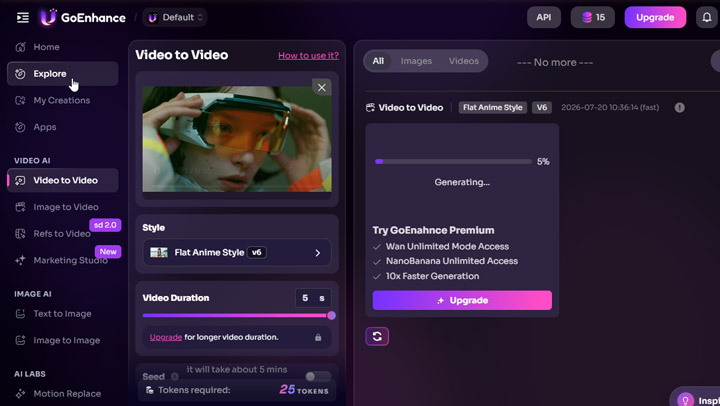Click the task info alert icon

click(680, 107)
